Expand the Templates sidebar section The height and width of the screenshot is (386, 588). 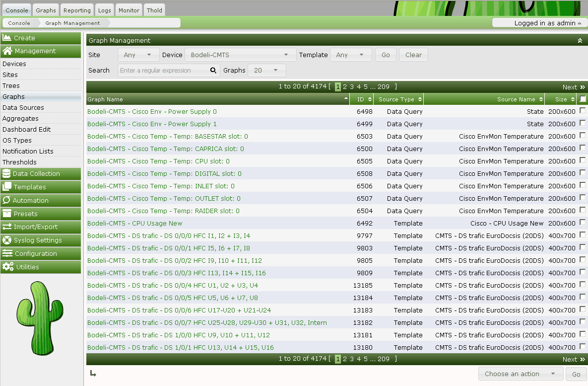tap(41, 187)
